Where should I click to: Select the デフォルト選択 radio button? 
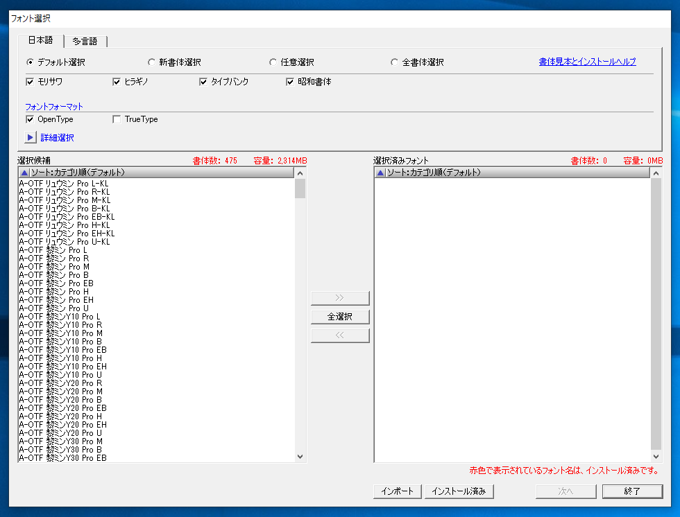[x=30, y=62]
